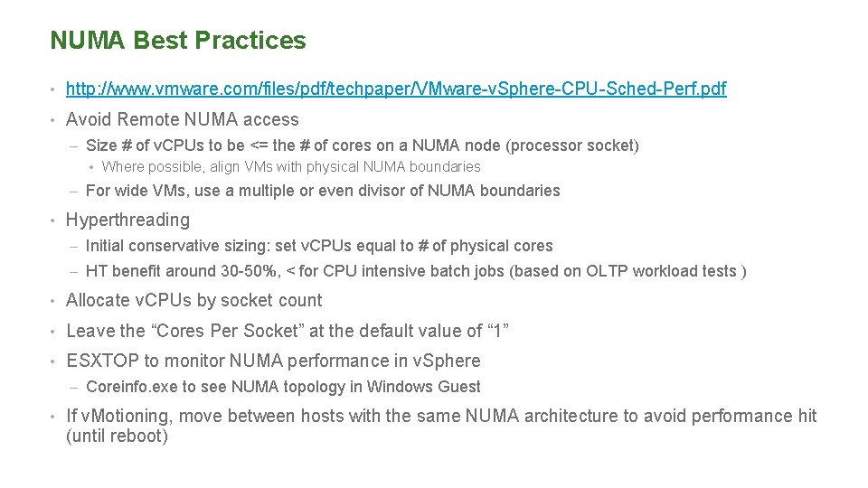
Task: Select the "Where possible, align VMs" sub-point
Action: point(291,166)
